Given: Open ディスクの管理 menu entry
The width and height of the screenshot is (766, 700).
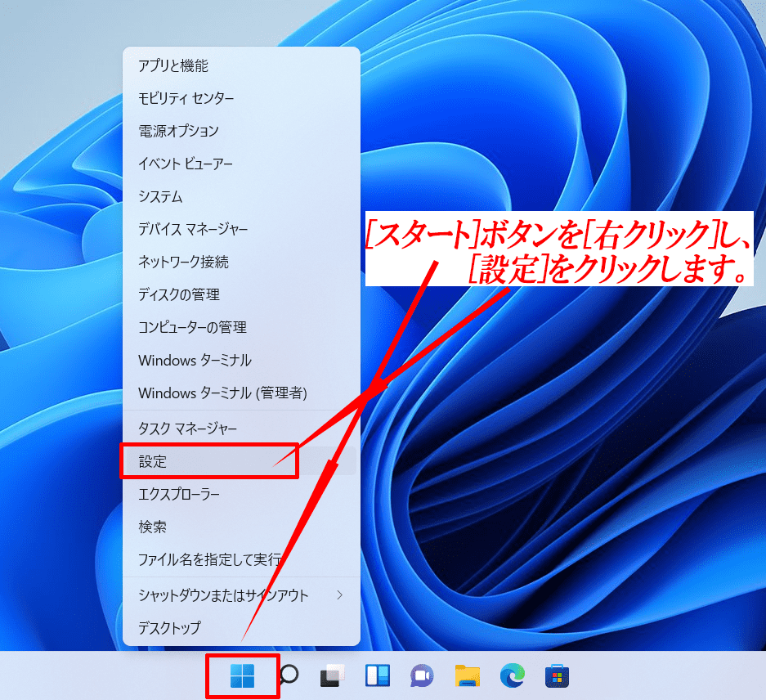Looking at the screenshot, I should coord(179,294).
